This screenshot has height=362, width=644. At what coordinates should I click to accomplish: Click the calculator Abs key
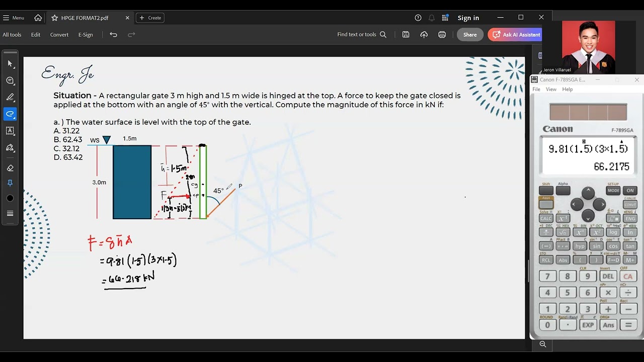tap(563, 260)
